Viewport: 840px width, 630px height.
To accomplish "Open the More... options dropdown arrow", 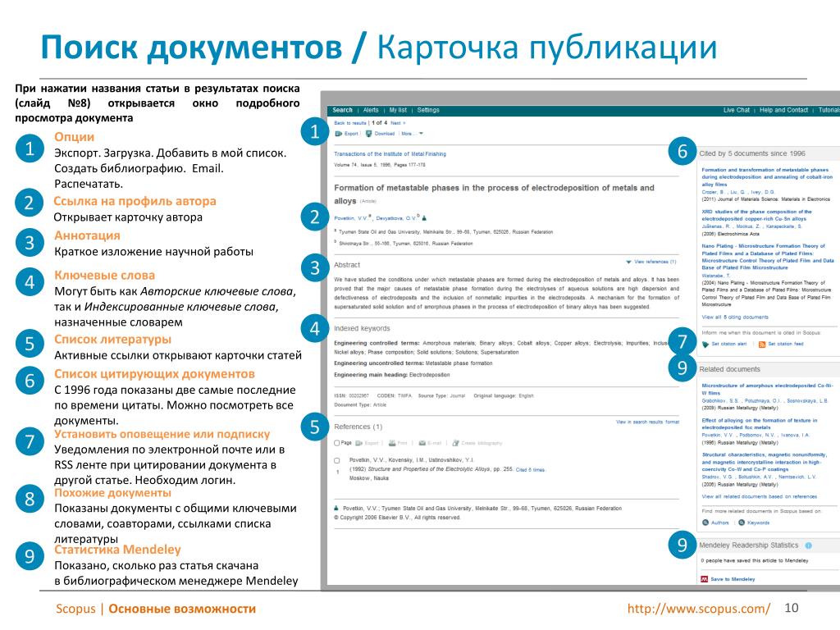I will coord(421,134).
